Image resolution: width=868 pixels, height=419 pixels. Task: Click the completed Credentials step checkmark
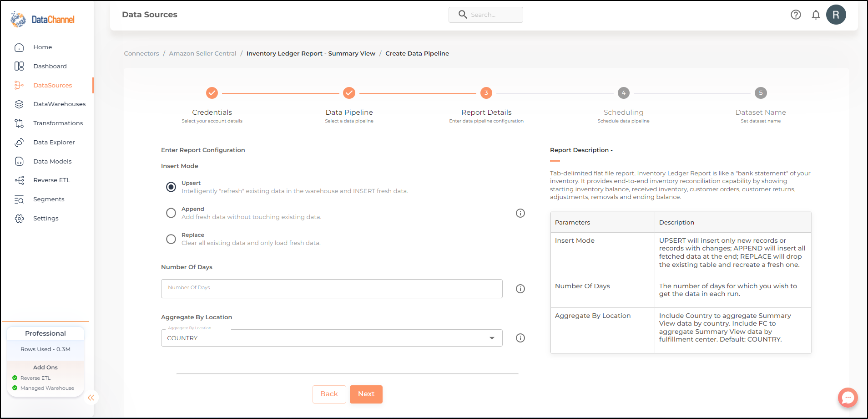(212, 93)
